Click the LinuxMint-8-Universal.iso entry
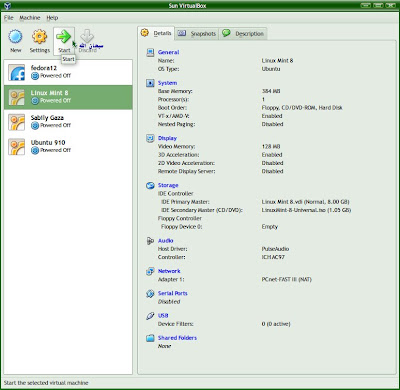This screenshot has width=400, height=390. point(306,210)
